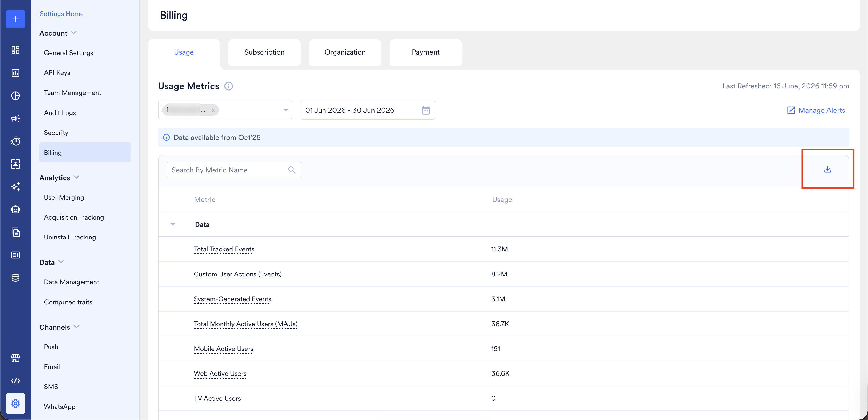Open the settings gear icon
The width and height of the screenshot is (868, 420).
(16, 403)
